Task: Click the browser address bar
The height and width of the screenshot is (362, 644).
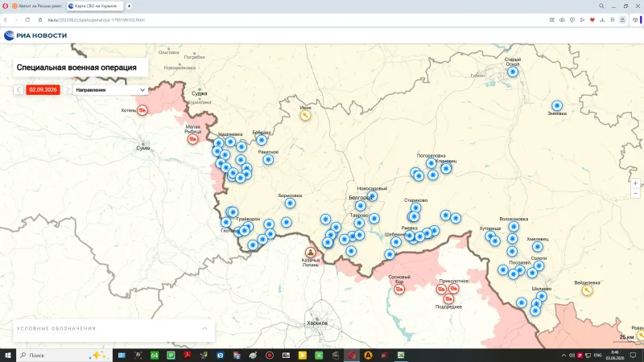Action: coord(287,19)
